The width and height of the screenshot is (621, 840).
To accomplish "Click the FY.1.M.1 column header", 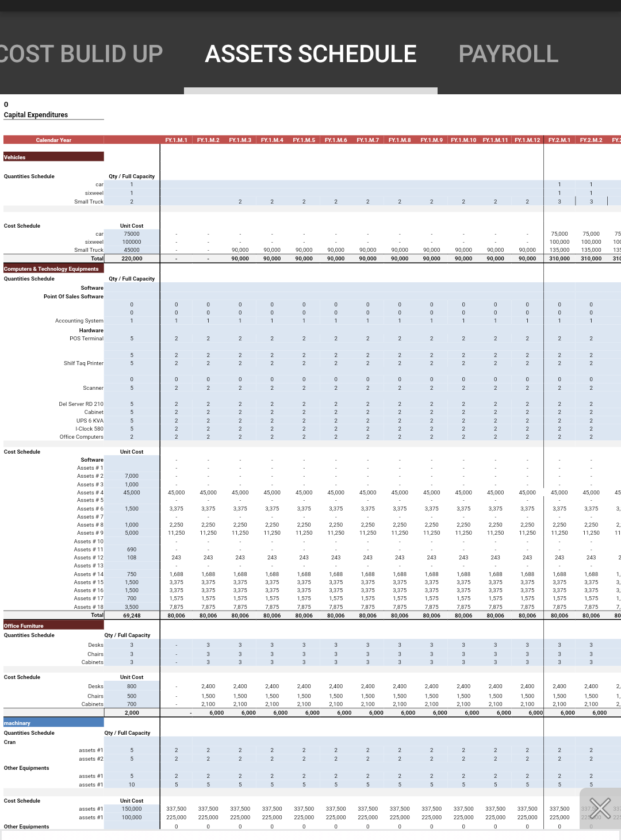I will click(x=176, y=140).
